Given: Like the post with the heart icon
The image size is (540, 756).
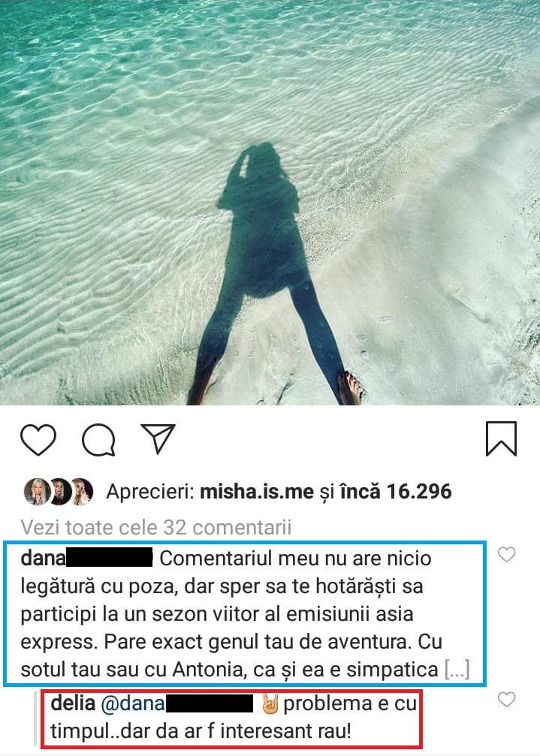Looking at the screenshot, I should click(x=38, y=439).
